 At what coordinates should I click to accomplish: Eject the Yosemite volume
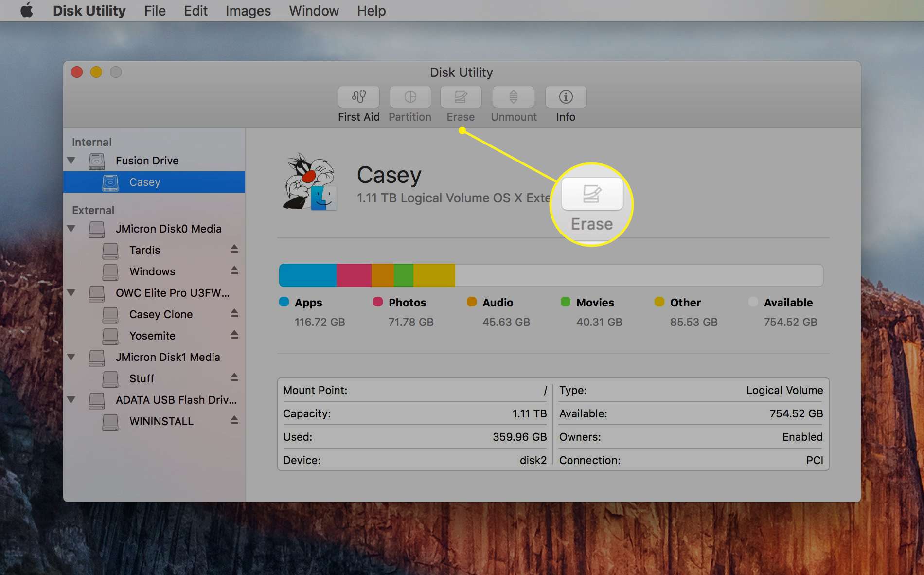pos(234,335)
